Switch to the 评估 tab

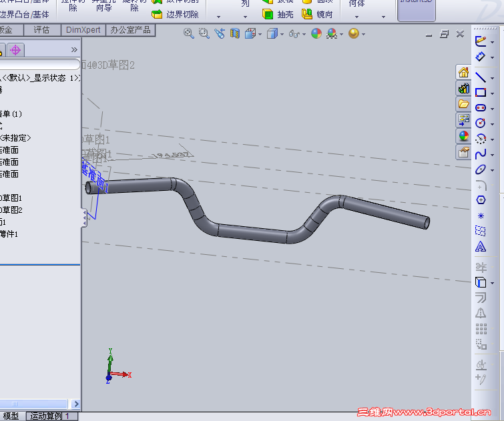[42, 30]
